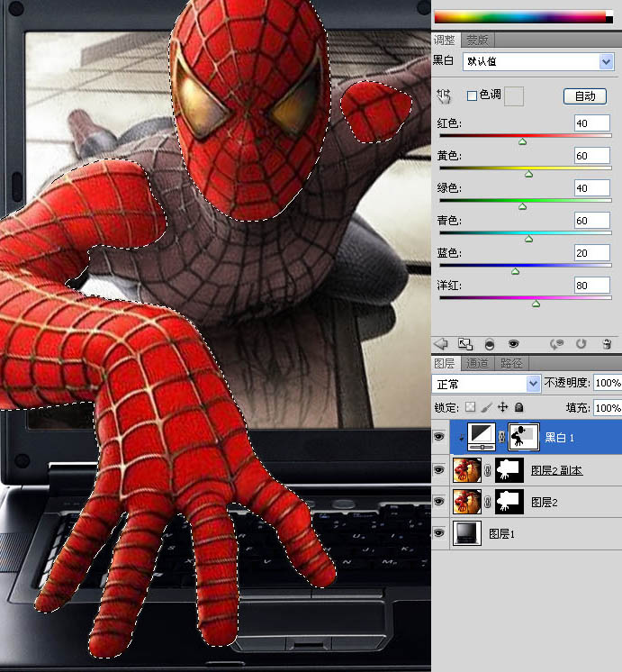The height and width of the screenshot is (672, 622).
Task: Click the trash icon to delete the adjustment
Action: (x=607, y=343)
